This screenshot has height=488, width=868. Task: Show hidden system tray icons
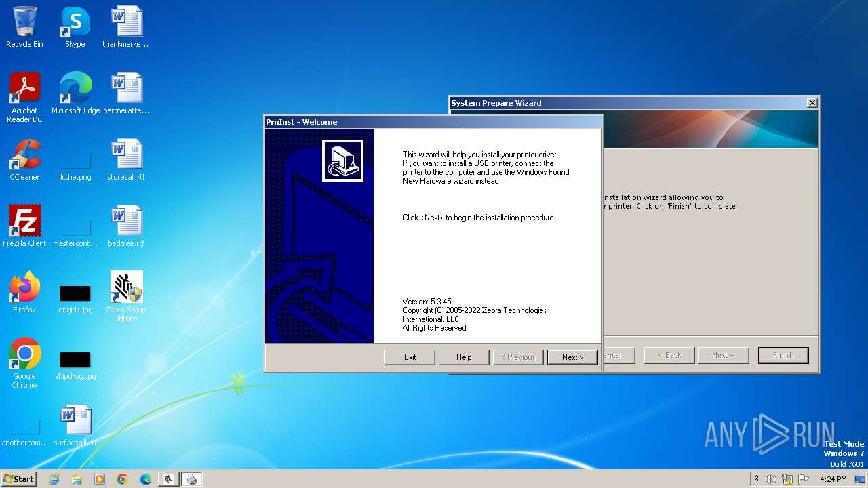(x=756, y=479)
